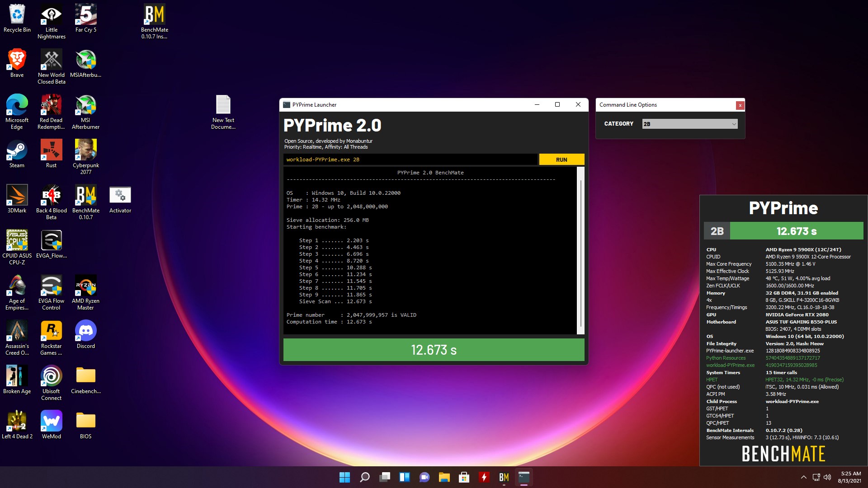Launch Brave browser from desktop
The height and width of the screenshot is (488, 868).
17,63
